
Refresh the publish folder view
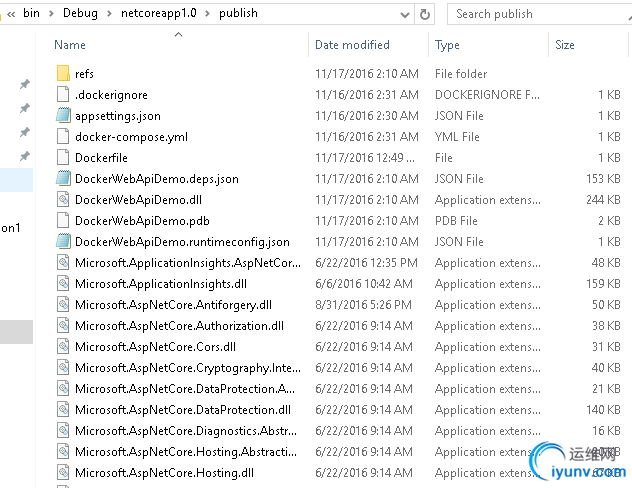pyautogui.click(x=424, y=15)
